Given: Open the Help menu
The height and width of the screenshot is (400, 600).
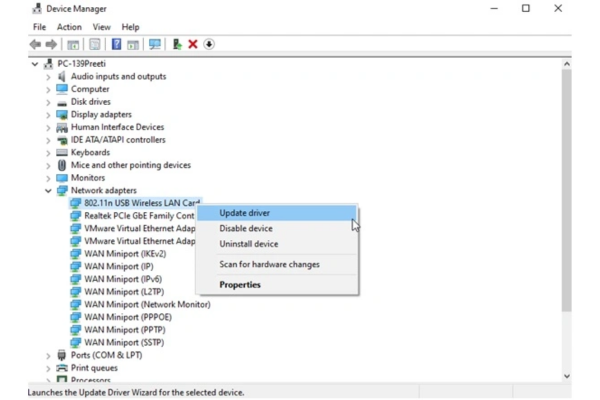Looking at the screenshot, I should 130,27.
